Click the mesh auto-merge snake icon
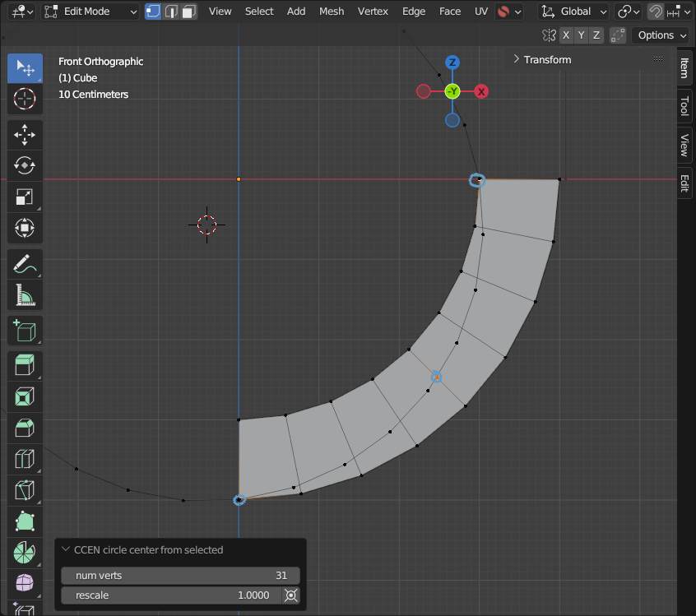Image resolution: width=696 pixels, height=616 pixels. click(x=503, y=12)
